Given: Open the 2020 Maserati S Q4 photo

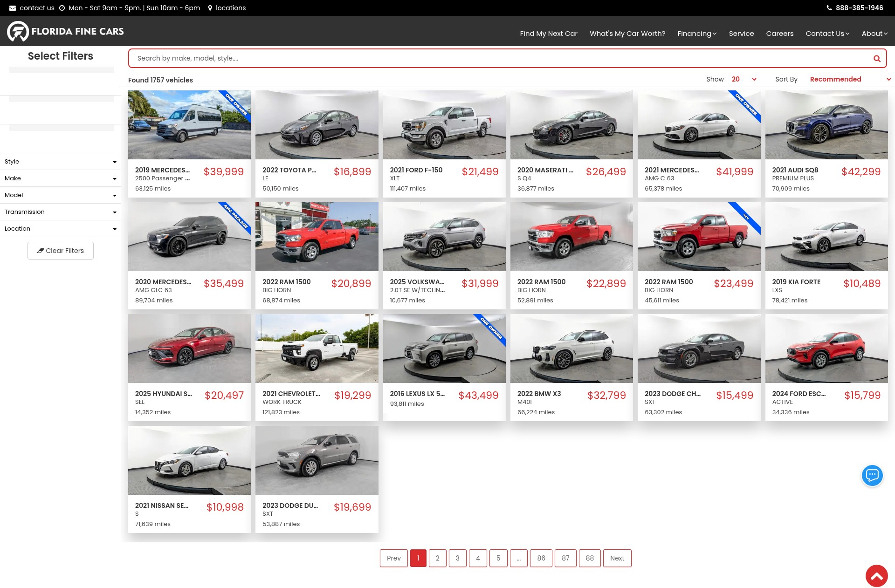Looking at the screenshot, I should (571, 125).
